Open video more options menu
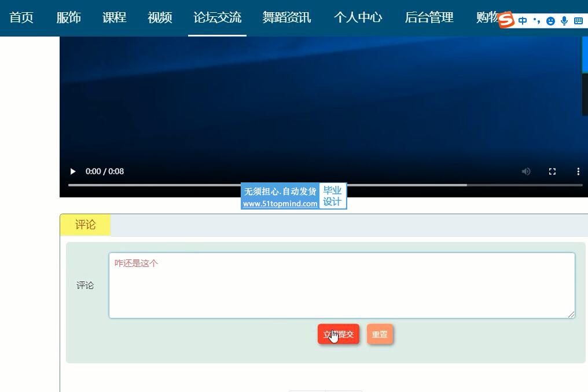The width and height of the screenshot is (588, 392). 578,171
